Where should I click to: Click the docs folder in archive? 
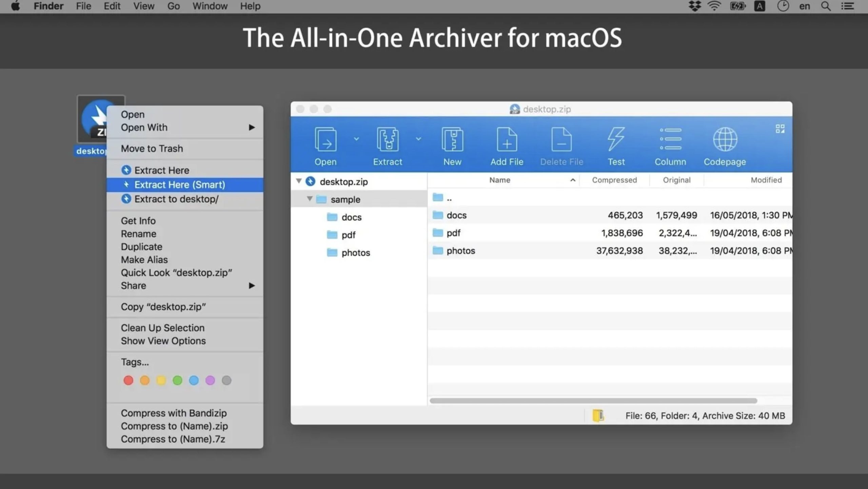point(456,215)
